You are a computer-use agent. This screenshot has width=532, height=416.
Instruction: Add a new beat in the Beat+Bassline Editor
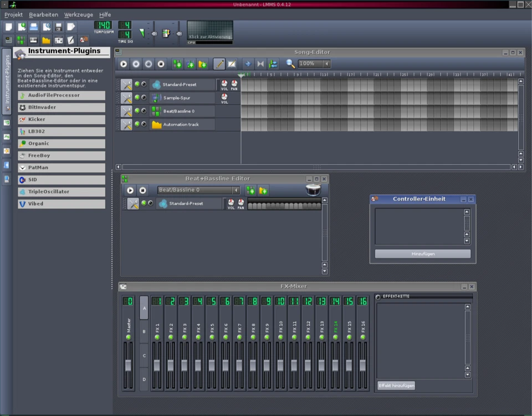pos(250,190)
